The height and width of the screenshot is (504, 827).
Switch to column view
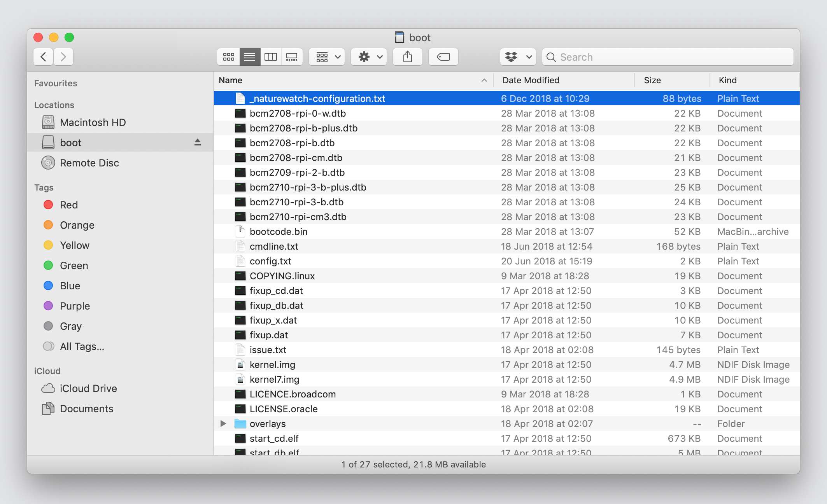coord(270,57)
